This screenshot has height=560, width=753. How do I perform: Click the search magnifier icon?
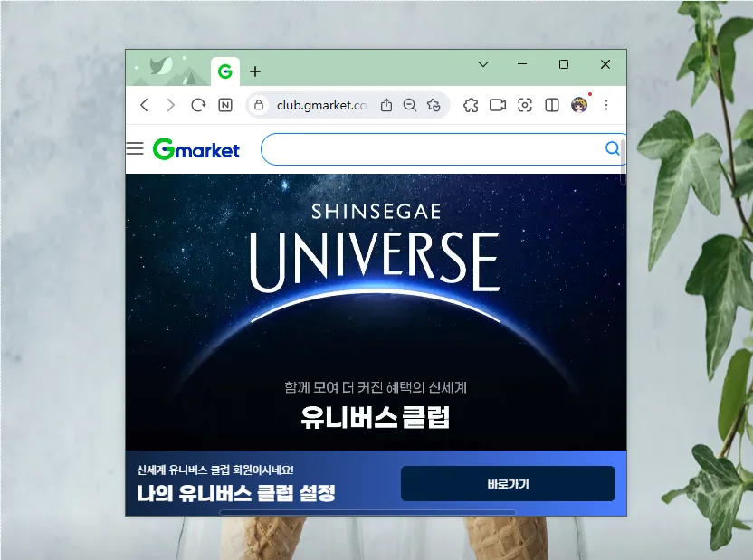point(613,148)
